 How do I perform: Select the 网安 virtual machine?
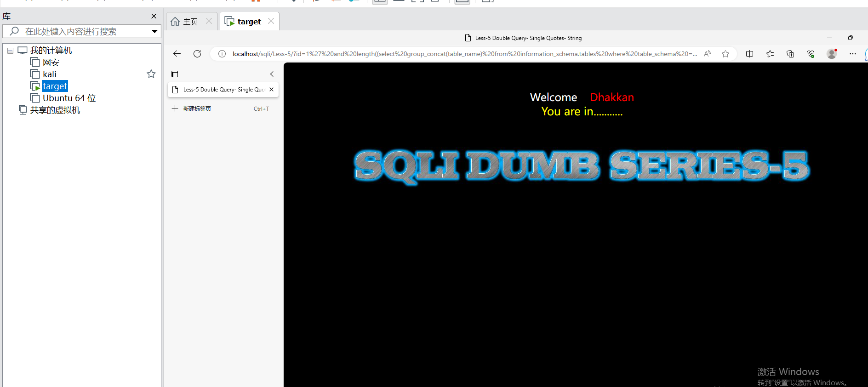(x=51, y=63)
